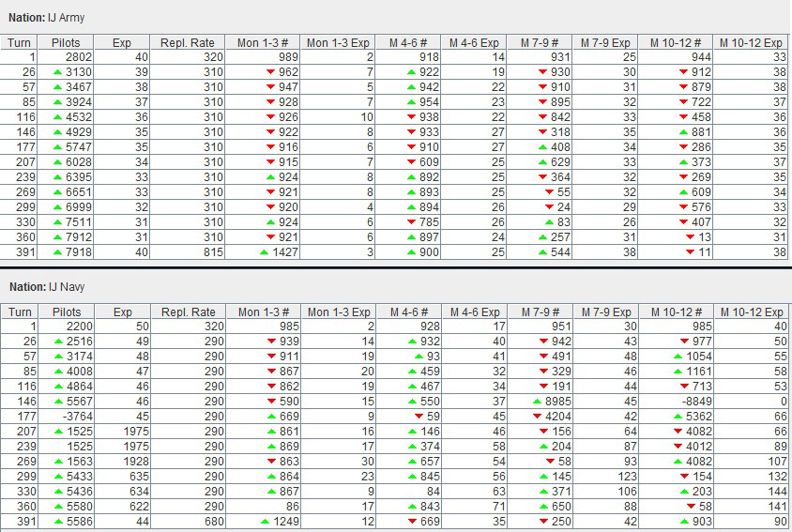Select Navy M 4-6 # cell 928

pos(409,327)
